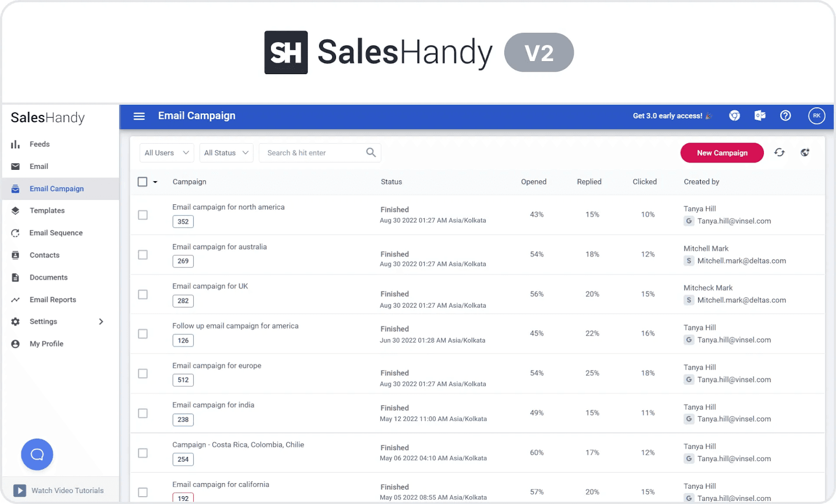This screenshot has height=504, width=836.
Task: Open My Profile in the sidebar
Action: 47,344
